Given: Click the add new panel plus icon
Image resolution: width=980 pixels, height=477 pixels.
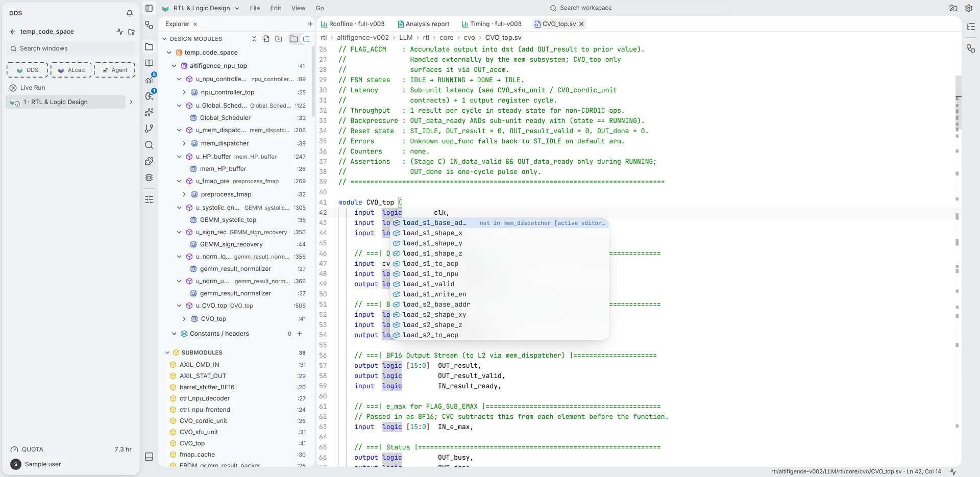Looking at the screenshot, I should click(x=310, y=24).
